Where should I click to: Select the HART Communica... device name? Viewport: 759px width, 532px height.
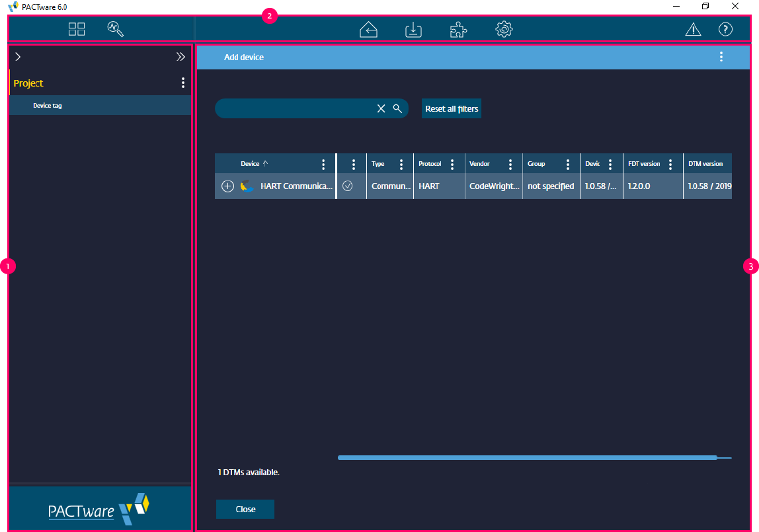point(296,186)
